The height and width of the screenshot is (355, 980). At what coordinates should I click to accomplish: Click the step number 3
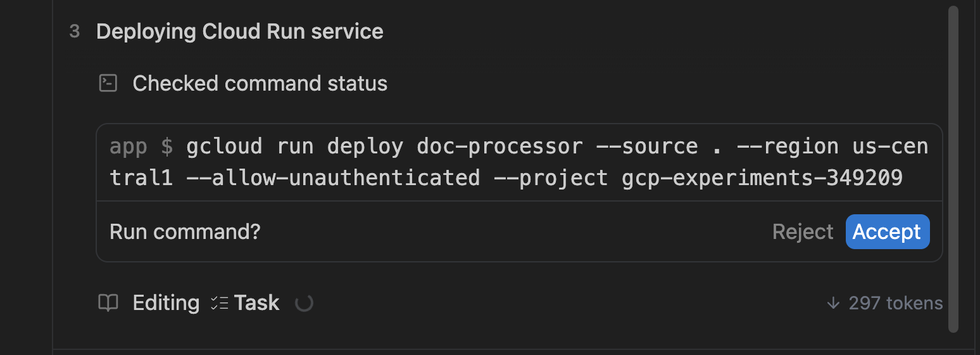coord(75,32)
